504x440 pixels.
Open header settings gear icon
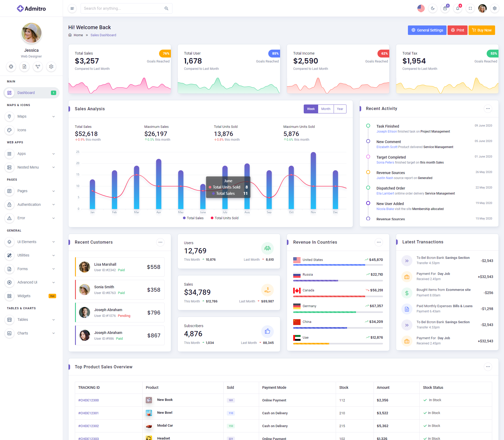point(495,8)
